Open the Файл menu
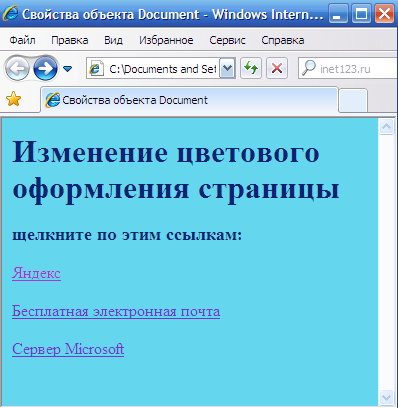This screenshot has height=408, width=398. click(x=22, y=40)
